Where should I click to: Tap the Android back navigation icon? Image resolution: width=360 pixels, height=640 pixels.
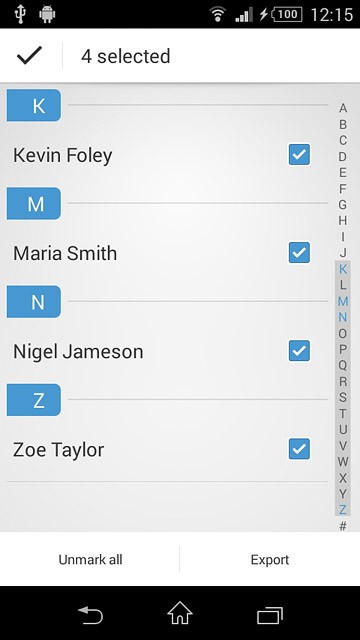point(90,615)
